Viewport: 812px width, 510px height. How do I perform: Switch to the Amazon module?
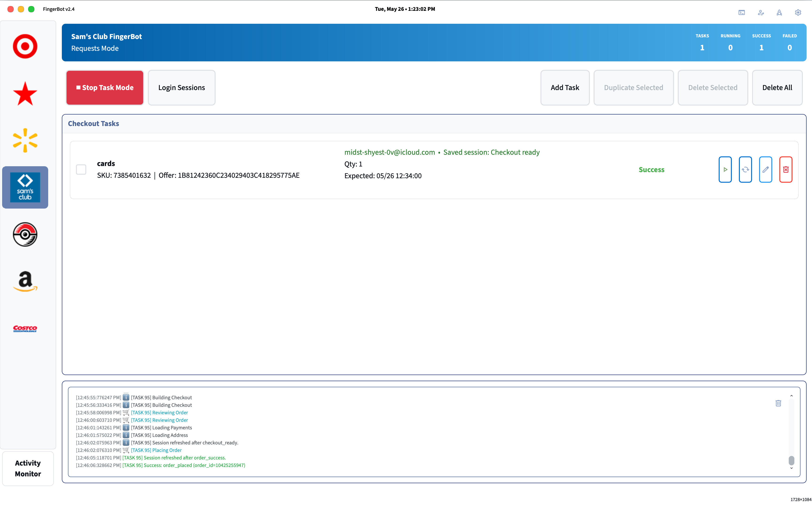pos(25,281)
